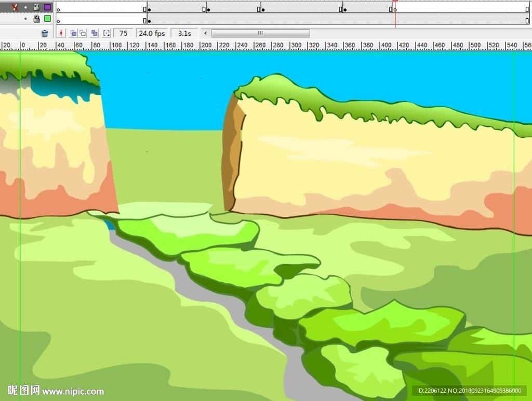Turn on Onion Skin Outlines
Viewport: 532px width, 401px height.
pyautogui.click(x=83, y=33)
